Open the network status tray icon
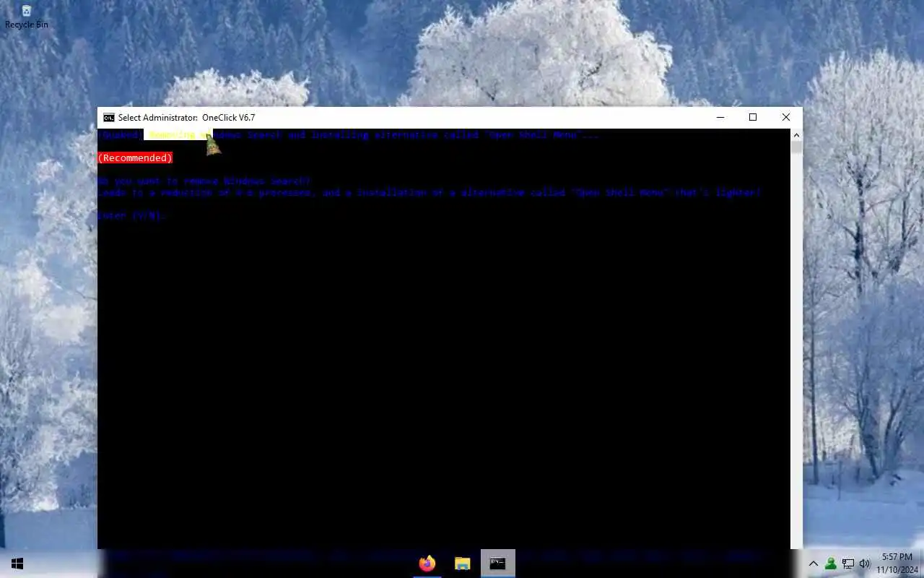The width and height of the screenshot is (924, 578). pos(848,564)
